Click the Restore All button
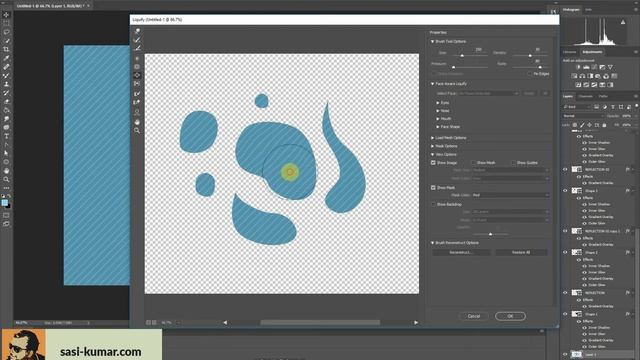 [521, 253]
